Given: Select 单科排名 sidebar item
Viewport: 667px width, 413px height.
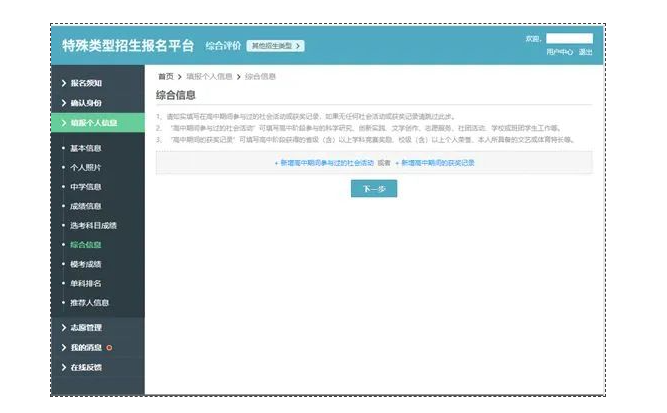Looking at the screenshot, I should pos(85,283).
